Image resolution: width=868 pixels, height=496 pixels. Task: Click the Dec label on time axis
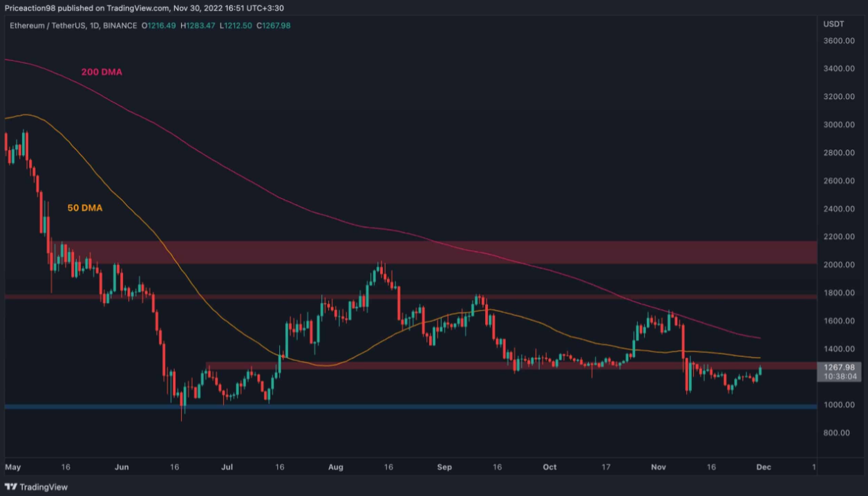[x=764, y=467]
